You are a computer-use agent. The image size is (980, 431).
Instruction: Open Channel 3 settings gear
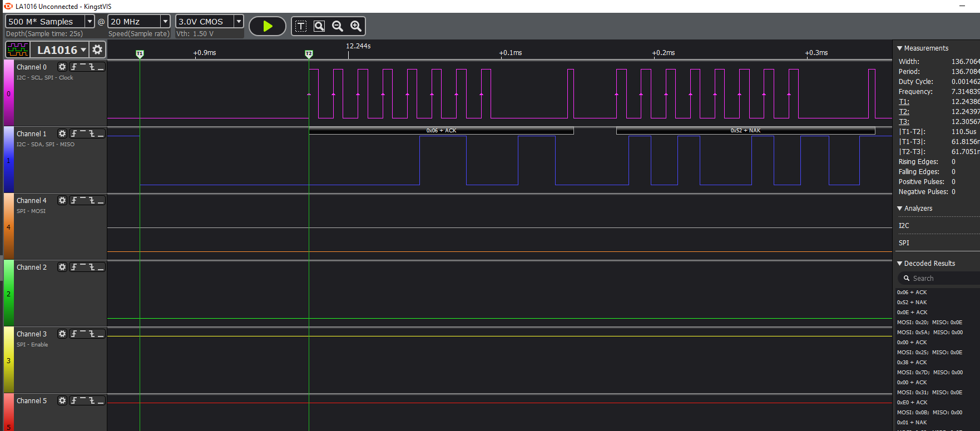coord(62,334)
